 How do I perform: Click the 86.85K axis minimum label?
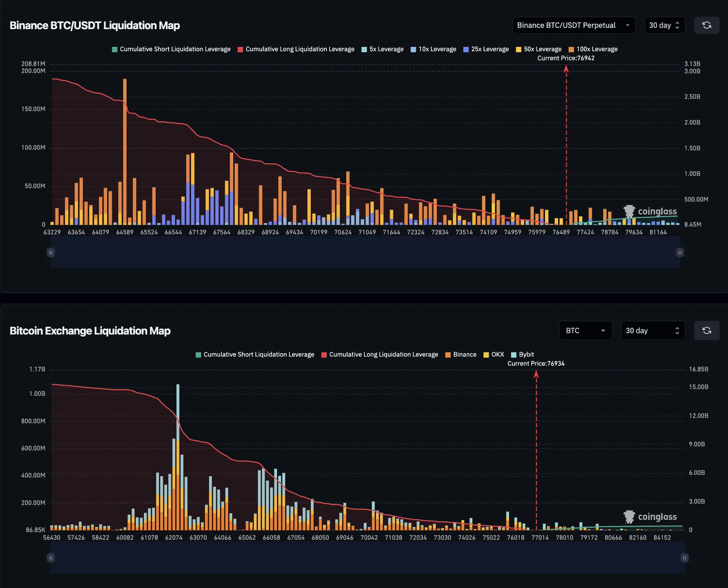(x=36, y=530)
